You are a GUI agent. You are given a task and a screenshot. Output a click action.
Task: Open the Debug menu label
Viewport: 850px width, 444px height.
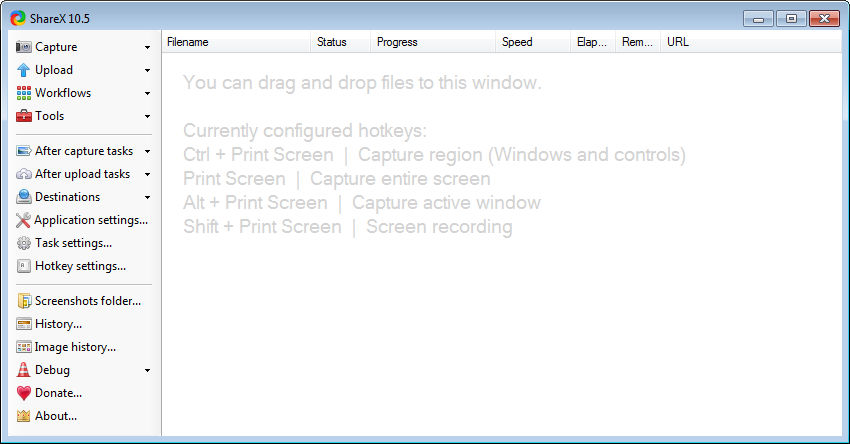point(52,370)
